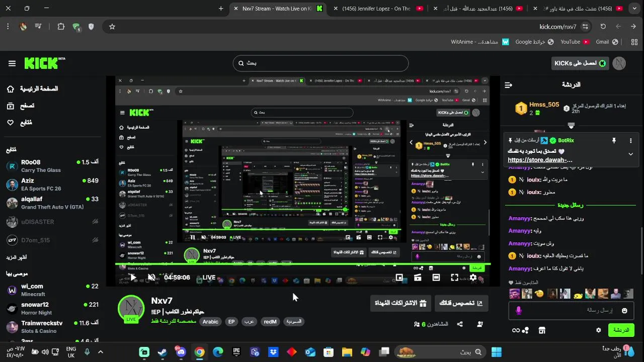Open recommended channel Trainwreckstv
Image resolution: width=644 pixels, height=362 pixels.
click(52, 327)
